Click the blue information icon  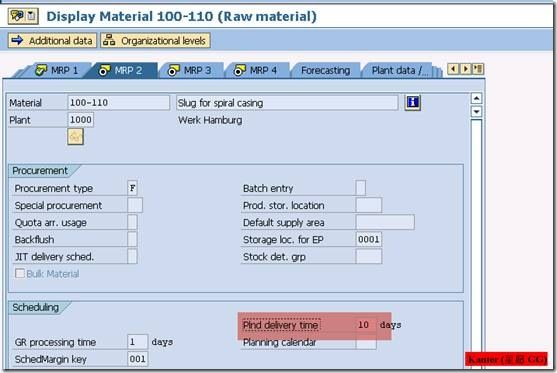click(x=412, y=103)
